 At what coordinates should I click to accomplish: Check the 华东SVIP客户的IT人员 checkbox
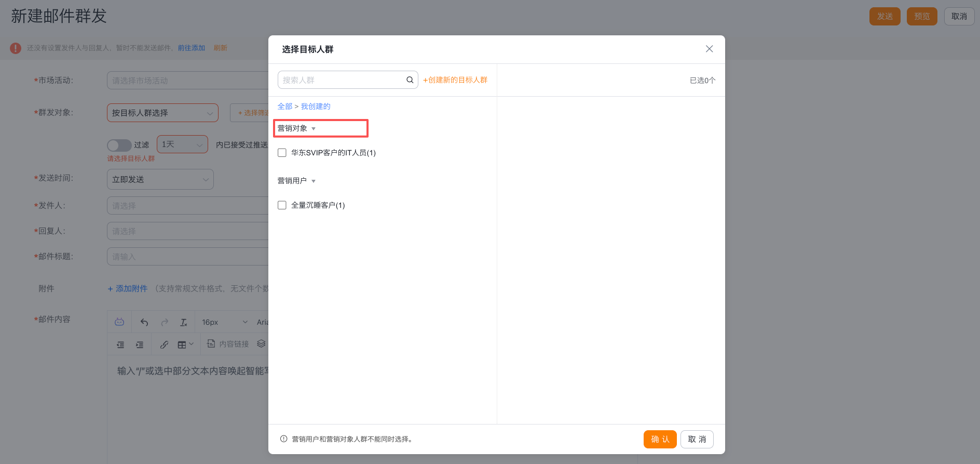(282, 153)
